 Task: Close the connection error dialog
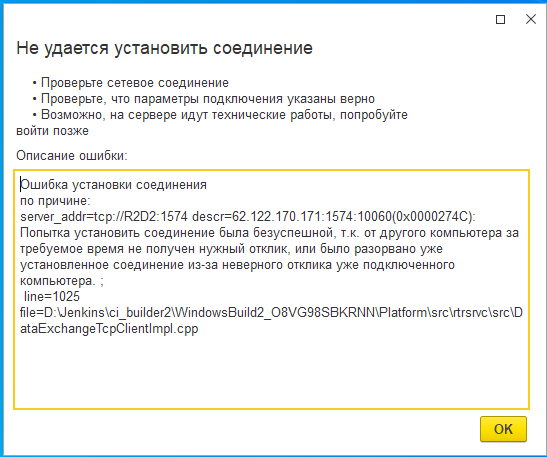[x=531, y=19]
